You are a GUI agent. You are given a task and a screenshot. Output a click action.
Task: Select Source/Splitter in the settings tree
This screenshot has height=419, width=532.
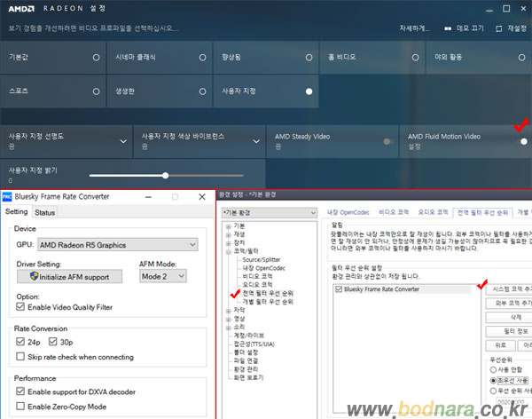coord(262,259)
